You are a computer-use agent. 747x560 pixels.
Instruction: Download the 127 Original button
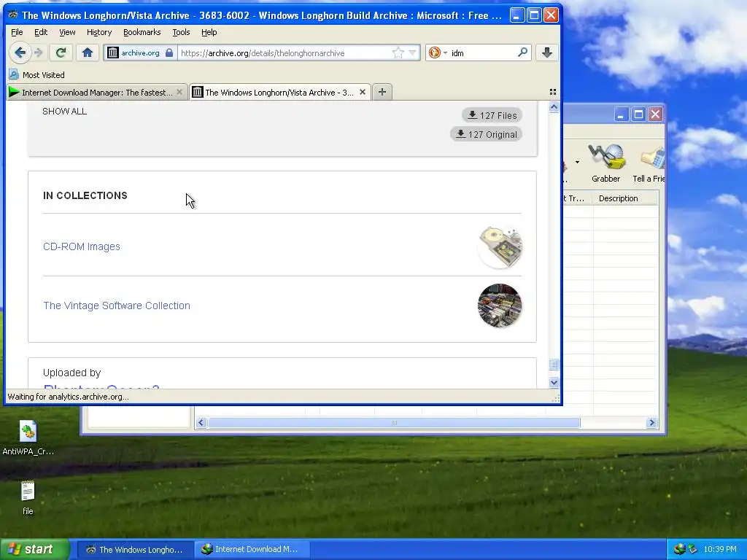click(486, 134)
